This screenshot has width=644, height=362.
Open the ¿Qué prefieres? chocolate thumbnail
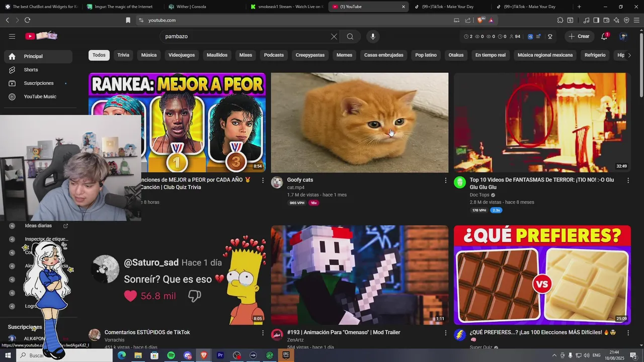pyautogui.click(x=542, y=275)
